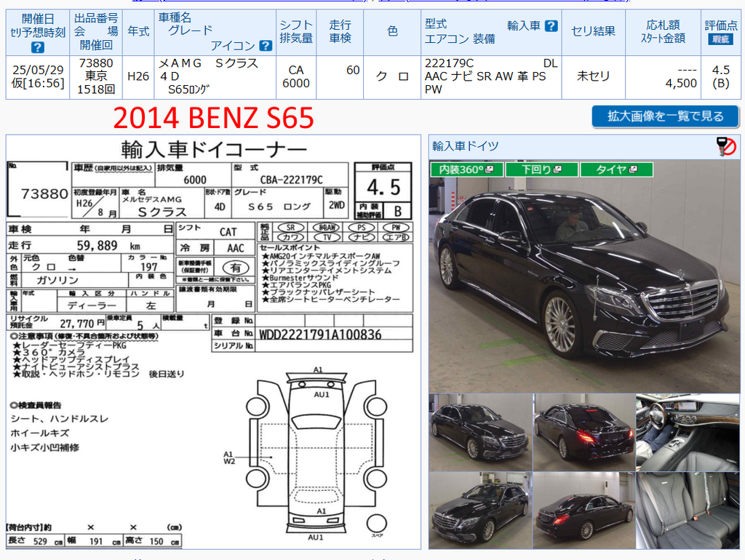Click the 排気量 column header

click(x=296, y=38)
